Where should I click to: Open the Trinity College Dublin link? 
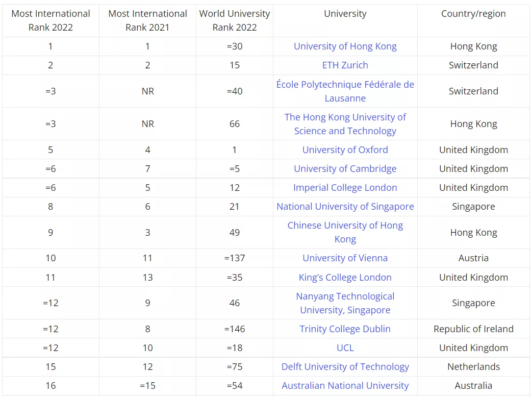click(x=345, y=329)
